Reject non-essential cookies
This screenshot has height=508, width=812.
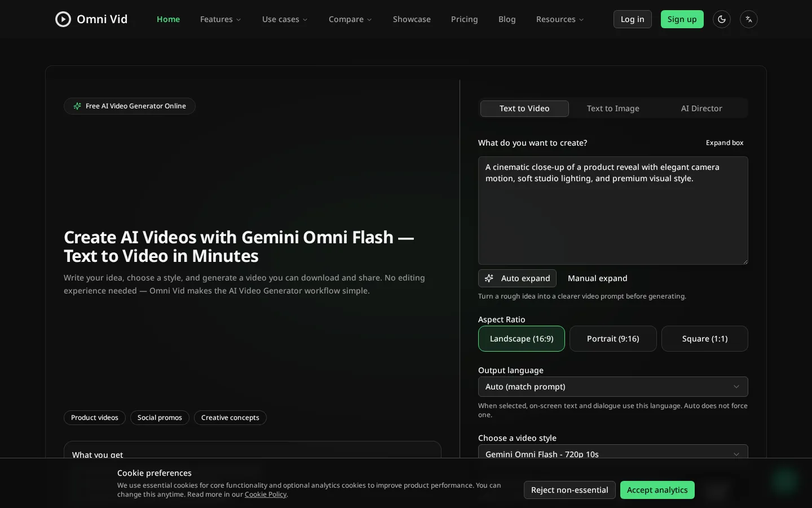pos(570,490)
